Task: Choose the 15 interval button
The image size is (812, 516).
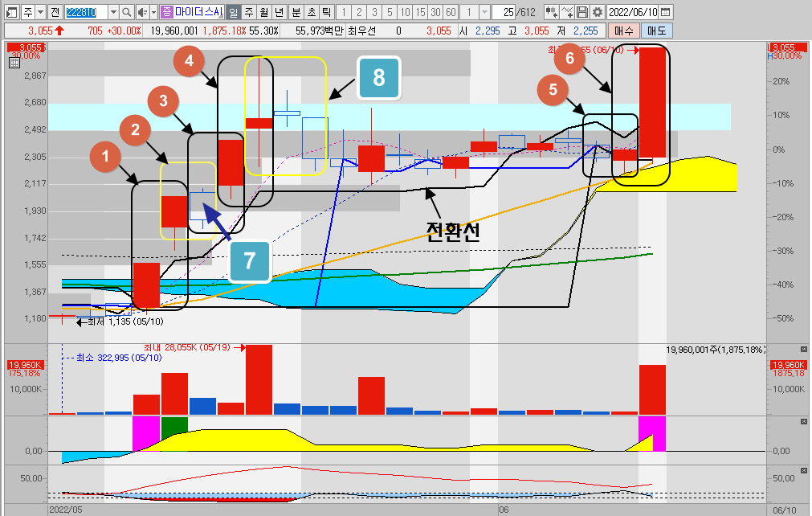Action: click(421, 12)
